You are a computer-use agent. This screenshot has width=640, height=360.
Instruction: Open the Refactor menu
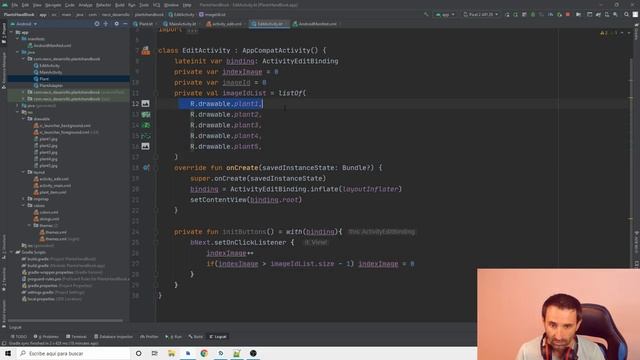pyautogui.click(x=103, y=5)
